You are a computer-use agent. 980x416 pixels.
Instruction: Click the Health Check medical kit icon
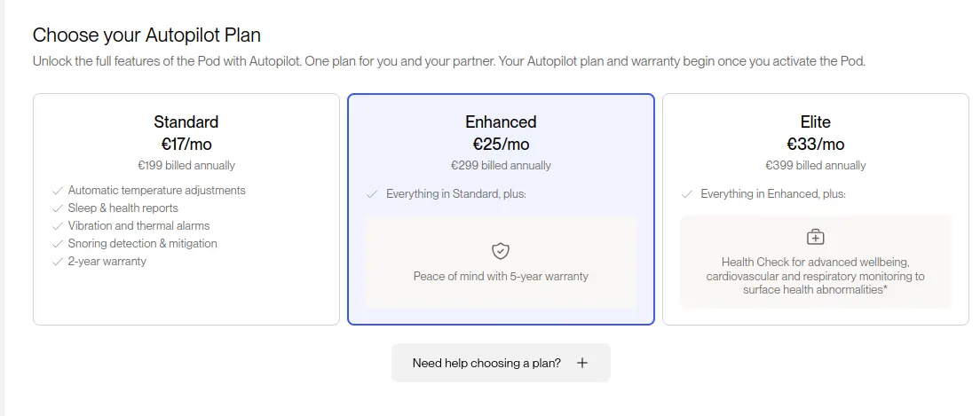[815, 237]
